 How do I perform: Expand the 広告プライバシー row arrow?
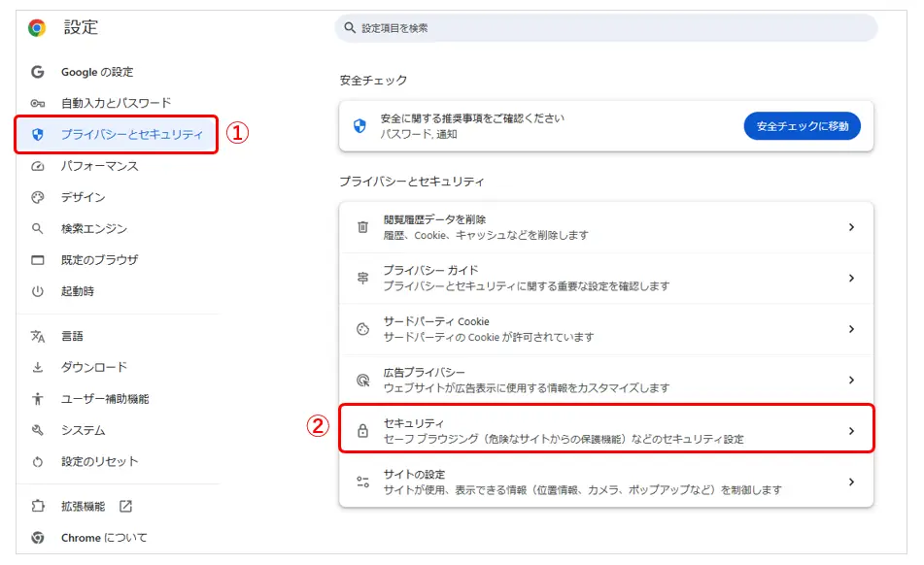click(x=851, y=381)
